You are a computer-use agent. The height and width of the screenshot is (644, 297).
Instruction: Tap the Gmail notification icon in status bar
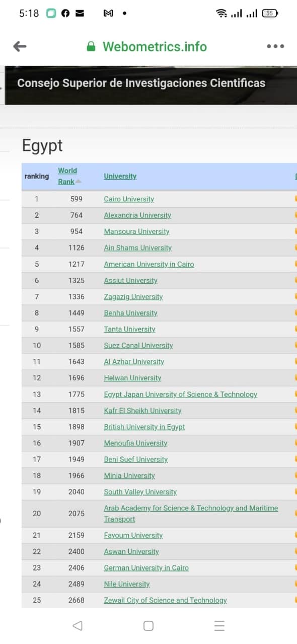[108, 14]
